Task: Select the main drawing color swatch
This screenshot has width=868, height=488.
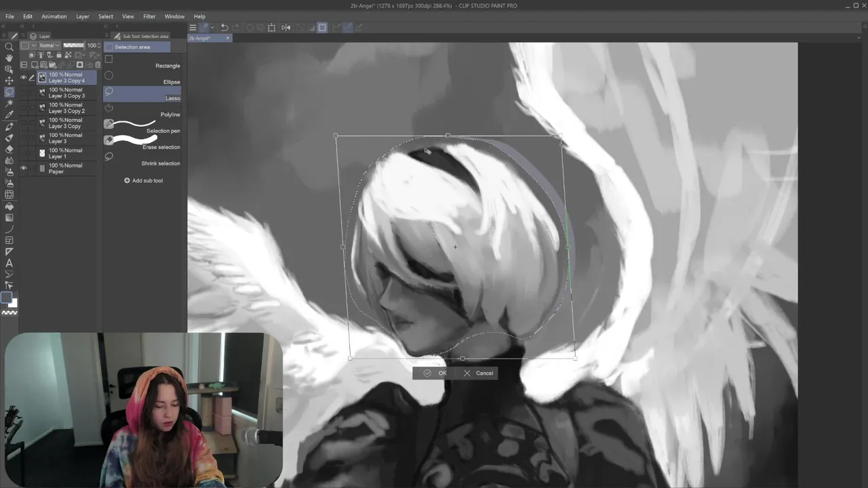Action: coord(6,297)
